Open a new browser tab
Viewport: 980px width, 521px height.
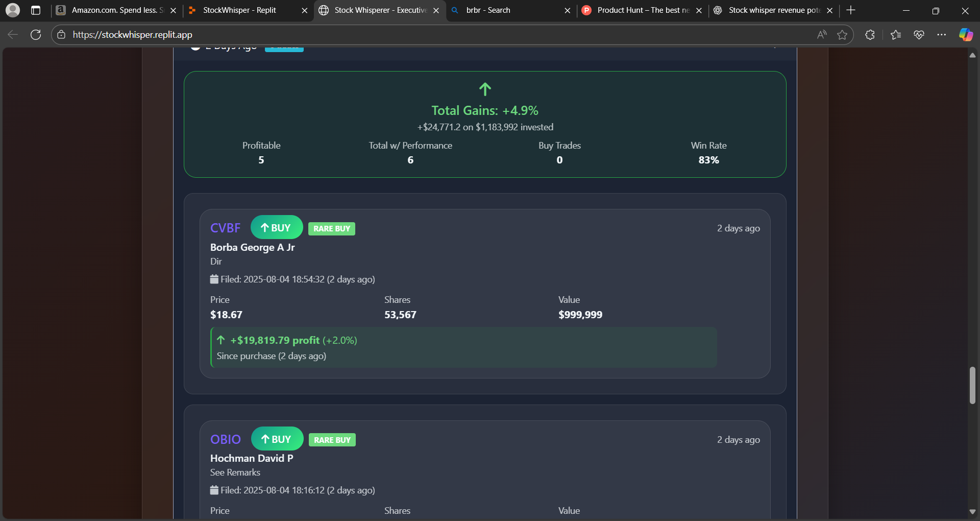coord(851,10)
